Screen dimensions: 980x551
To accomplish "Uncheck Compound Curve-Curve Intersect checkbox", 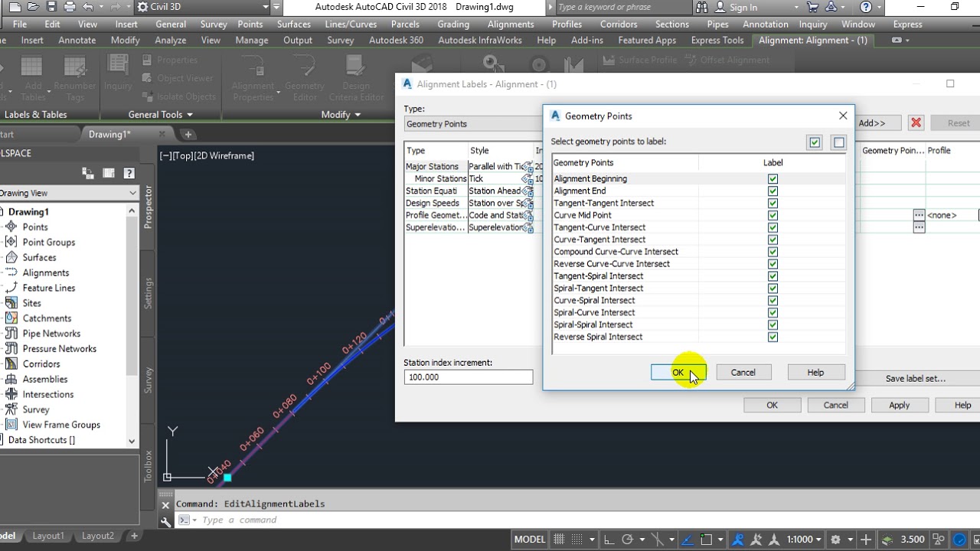I will tap(773, 252).
